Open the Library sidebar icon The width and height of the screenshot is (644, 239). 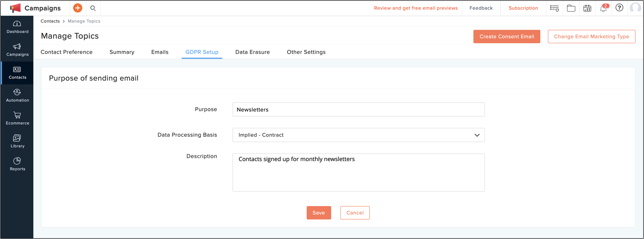coord(17,138)
